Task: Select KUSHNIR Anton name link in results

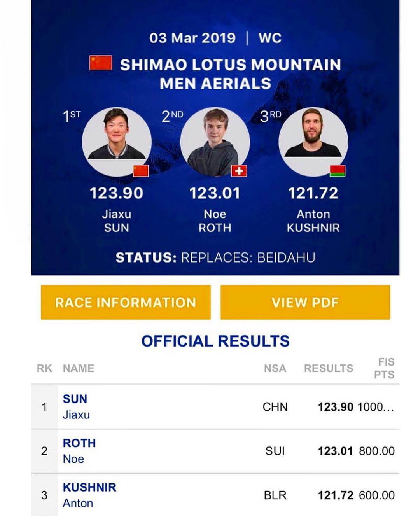Action: point(89,495)
